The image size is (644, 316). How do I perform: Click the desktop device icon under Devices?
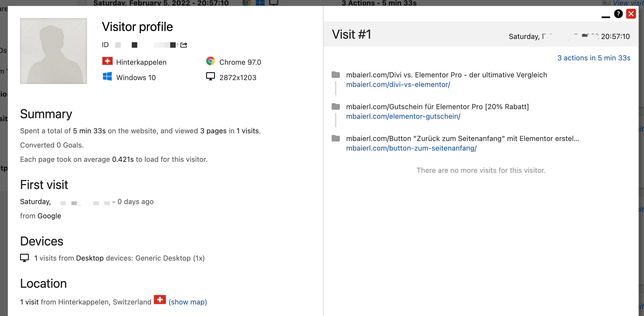[24, 258]
